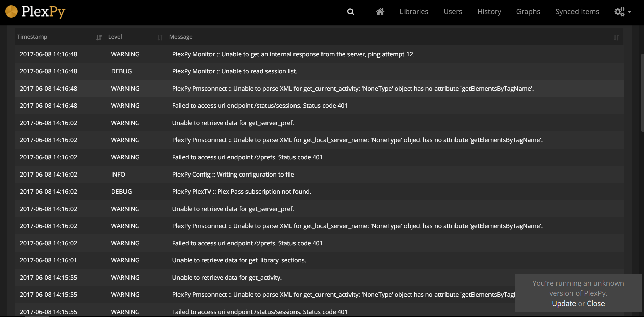This screenshot has width=644, height=317.
Task: Click the PlexPy logo
Action: 35,12
